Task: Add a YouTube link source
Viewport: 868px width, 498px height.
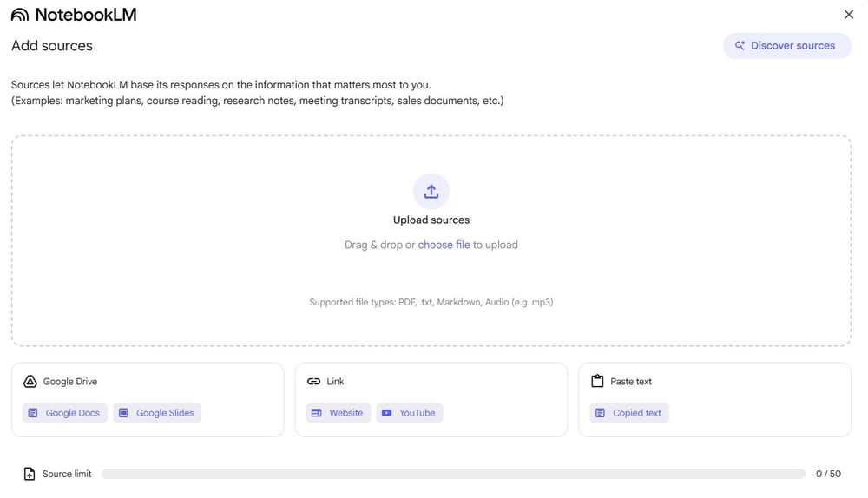Action: click(410, 413)
